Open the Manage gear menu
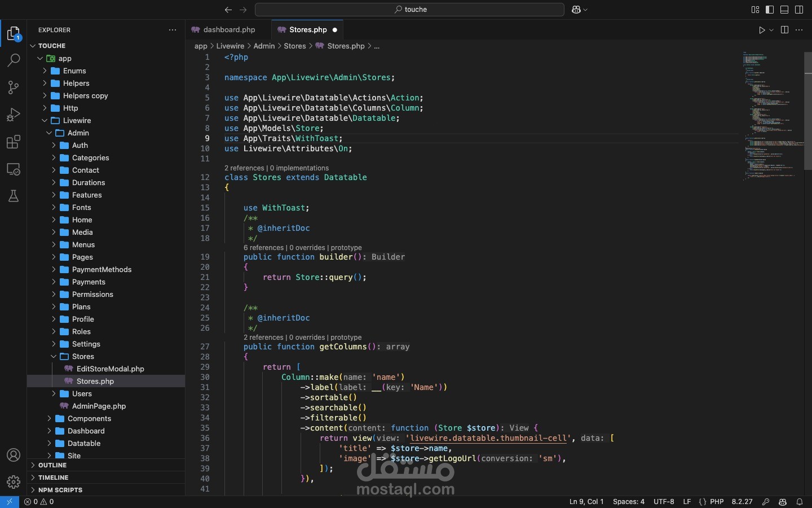The image size is (812, 508). [14, 482]
